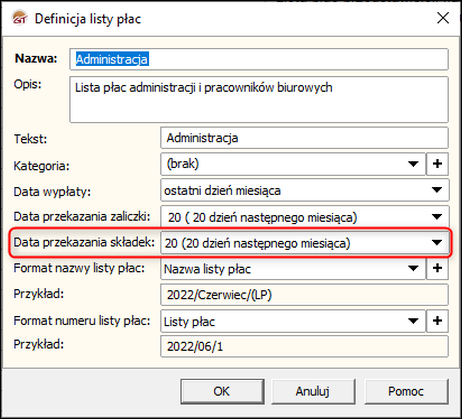
Task: Click the Format nazwy listy płac label
Action: tap(79, 268)
